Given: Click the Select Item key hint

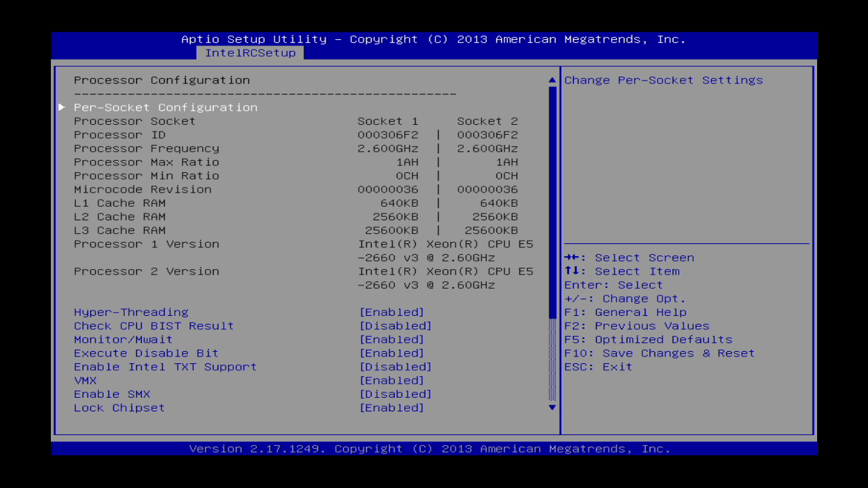Looking at the screenshot, I should [622, 271].
